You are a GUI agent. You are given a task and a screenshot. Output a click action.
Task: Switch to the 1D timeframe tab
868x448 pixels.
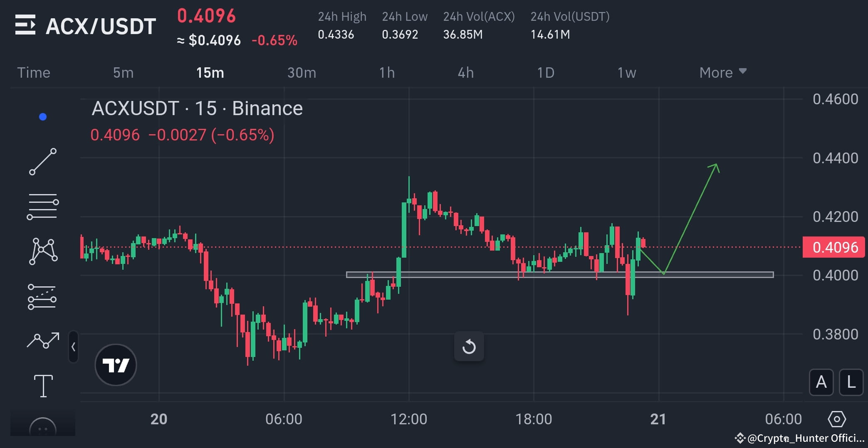click(x=546, y=72)
